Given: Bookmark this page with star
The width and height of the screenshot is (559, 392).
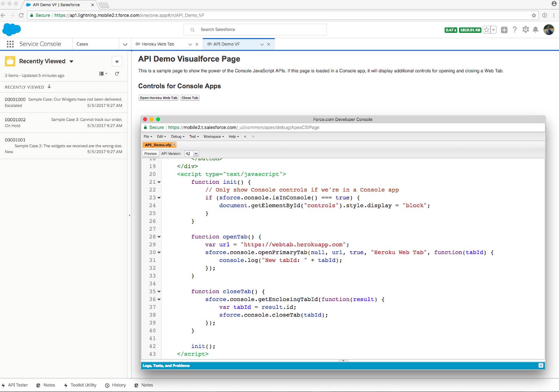Looking at the screenshot, I should tap(534, 15).
